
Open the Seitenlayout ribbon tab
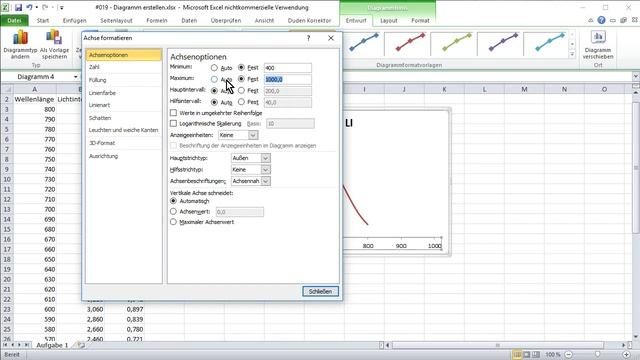pos(116,20)
